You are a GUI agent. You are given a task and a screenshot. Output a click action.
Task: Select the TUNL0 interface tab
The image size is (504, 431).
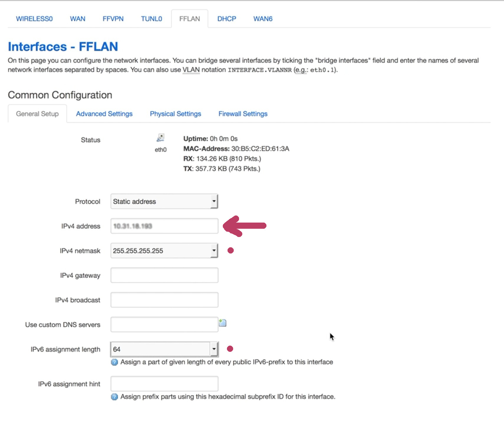coord(151,19)
